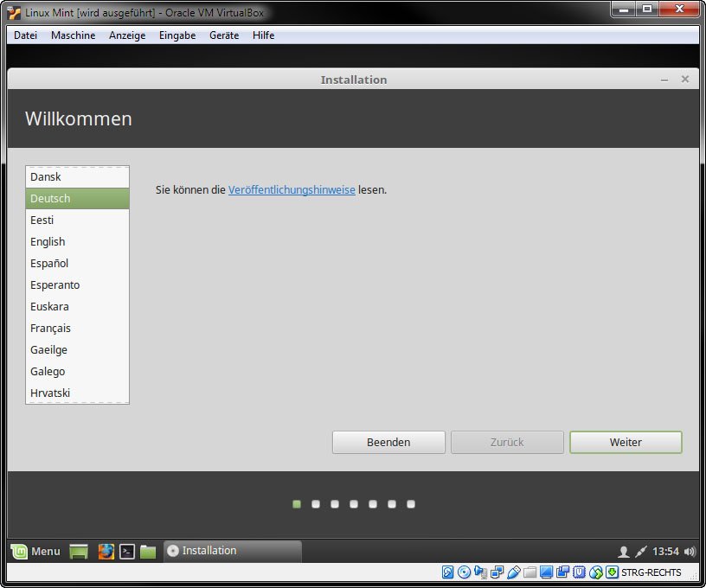This screenshot has height=588, width=706.
Task: Click the Zurück button
Action: coord(507,442)
